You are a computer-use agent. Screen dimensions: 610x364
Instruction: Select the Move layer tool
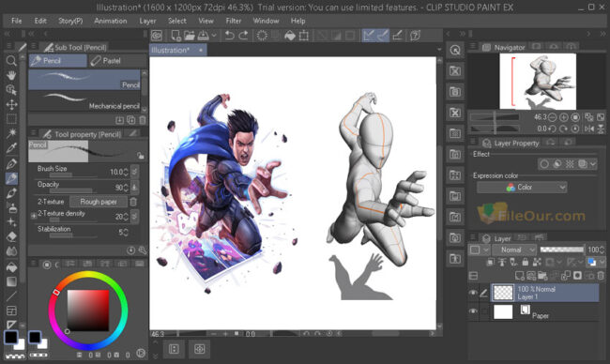pos(11,105)
